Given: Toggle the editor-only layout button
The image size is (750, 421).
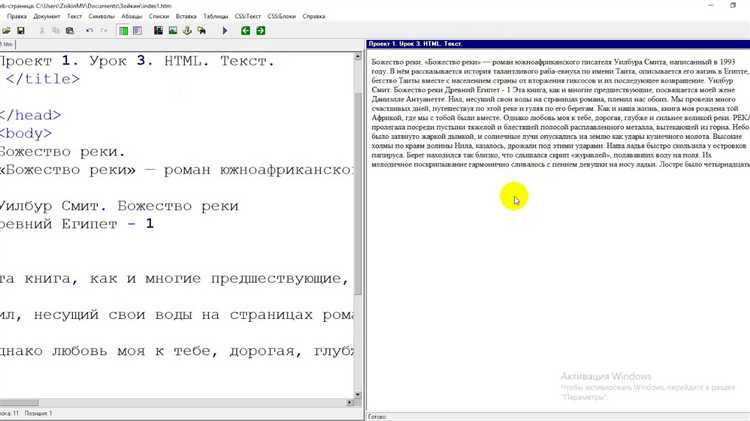Looking at the screenshot, I should [137, 31].
